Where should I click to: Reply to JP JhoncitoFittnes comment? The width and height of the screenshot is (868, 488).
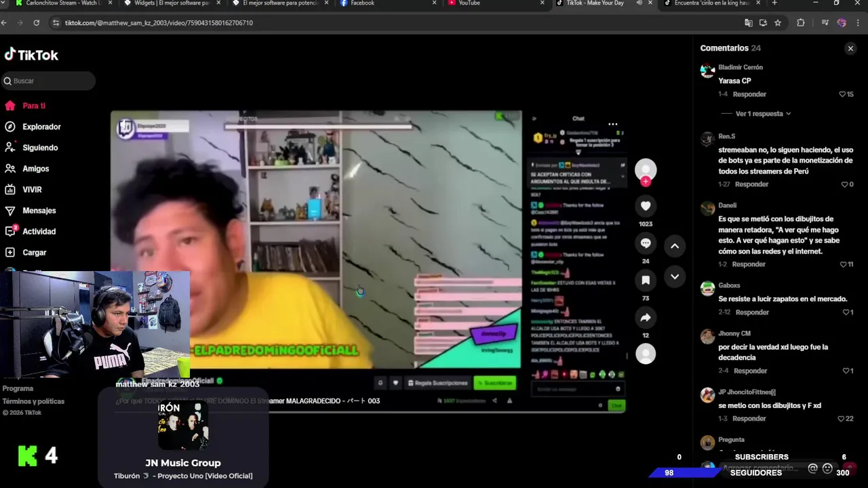tap(749, 419)
